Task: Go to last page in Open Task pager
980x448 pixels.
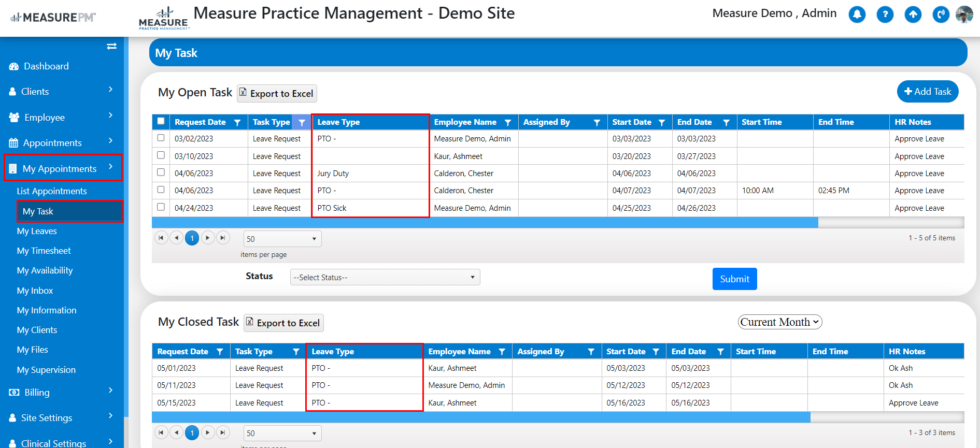Action: click(223, 238)
